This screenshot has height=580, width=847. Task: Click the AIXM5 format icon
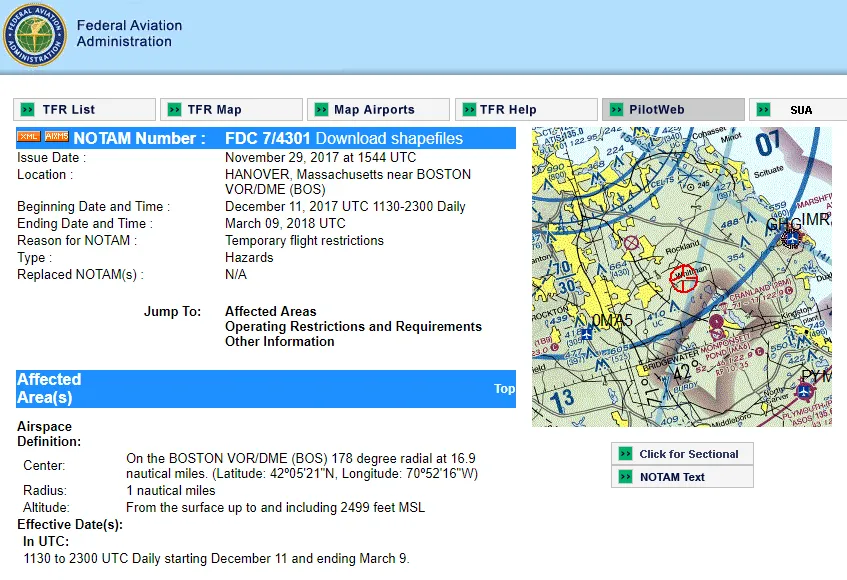(x=56, y=137)
